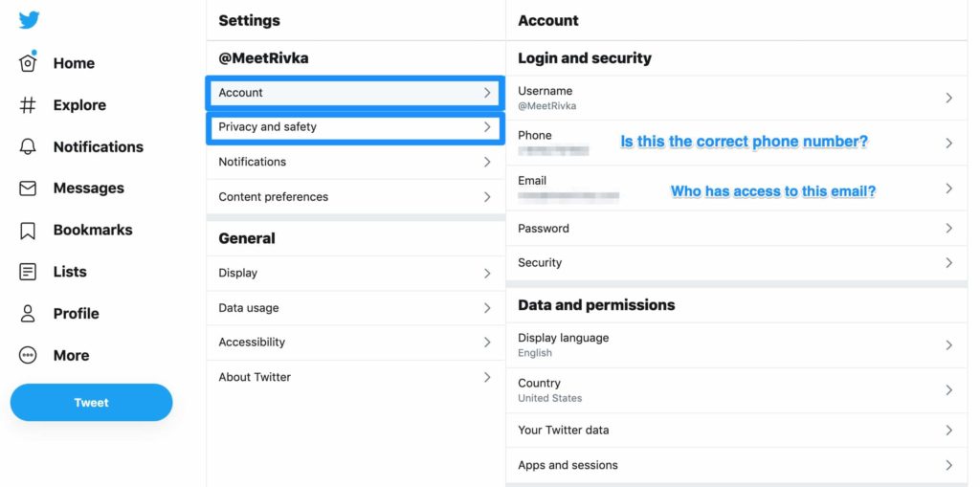
Task: Open the Profile person icon
Action: 28,313
